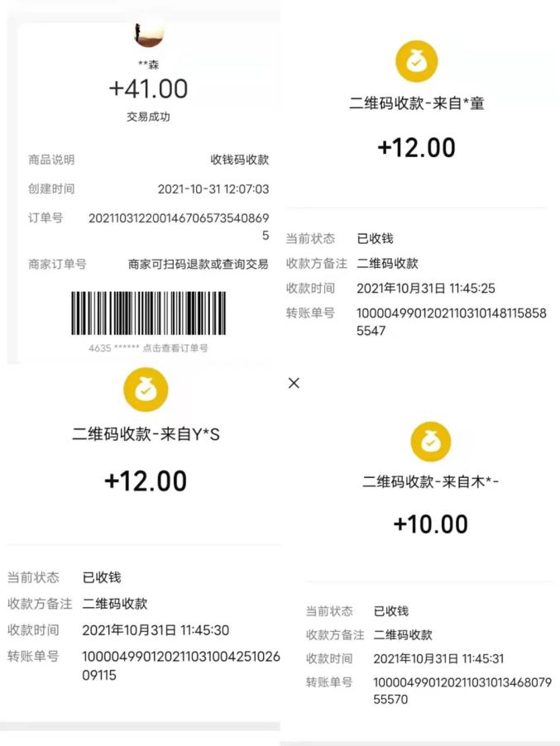Viewport: 560px width, 746px height.
Task: Click the yellow money bag icon above 来自Y*S
Action: click(x=146, y=390)
